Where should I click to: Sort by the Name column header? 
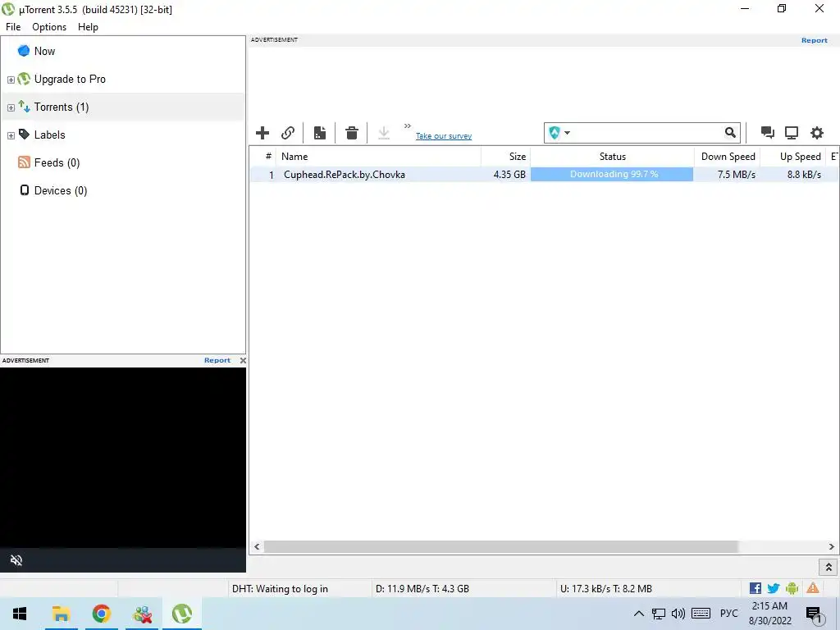click(378, 157)
